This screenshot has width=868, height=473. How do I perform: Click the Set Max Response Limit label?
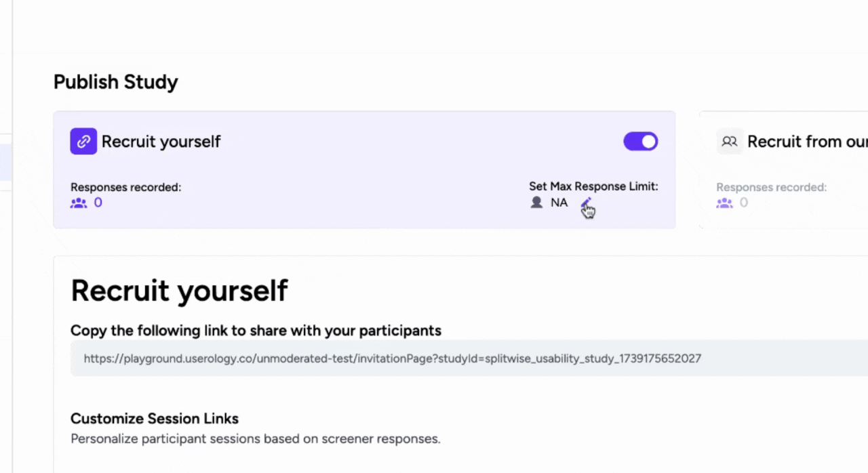(x=593, y=186)
